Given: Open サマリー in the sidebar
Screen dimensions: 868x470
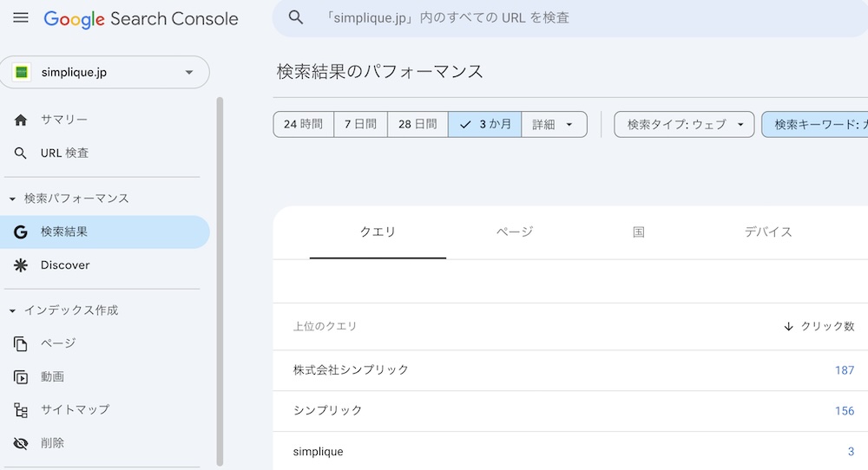Looking at the screenshot, I should (x=104, y=120).
